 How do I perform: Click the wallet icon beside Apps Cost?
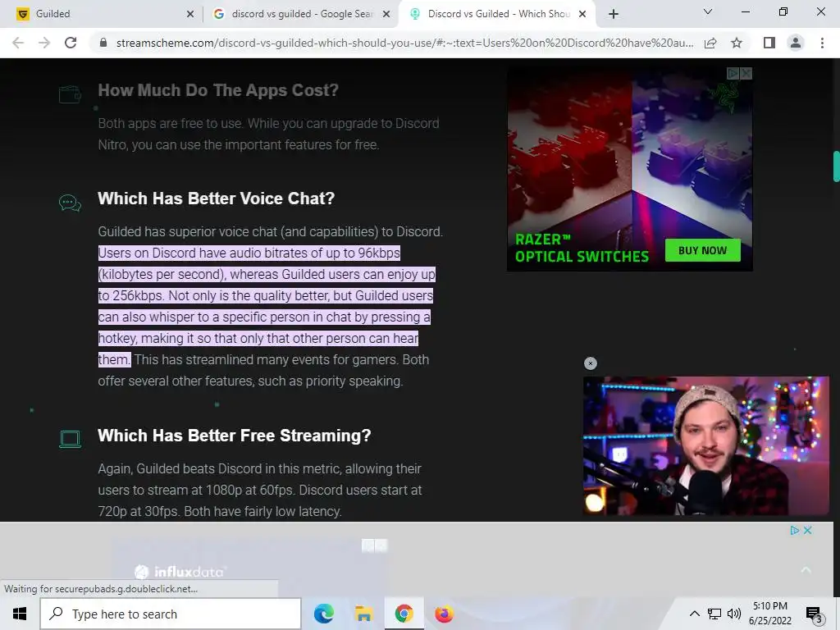[x=70, y=94]
